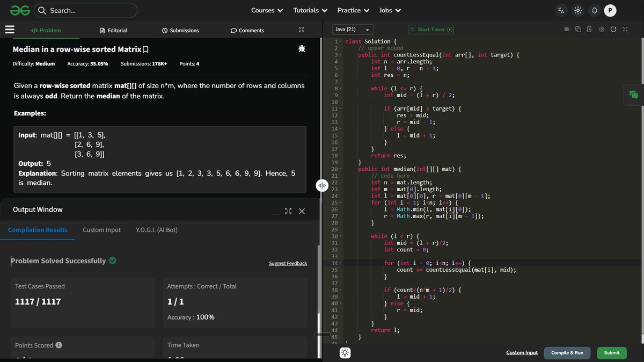Reset the code with the refresh icon

[613, 30]
